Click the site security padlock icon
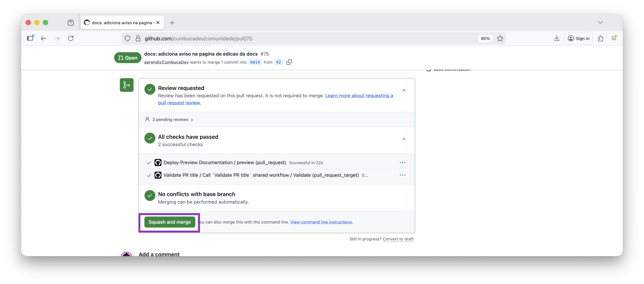 pos(138,39)
